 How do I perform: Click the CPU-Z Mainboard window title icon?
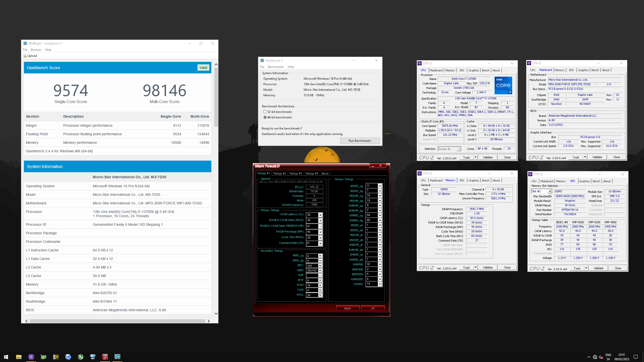(x=529, y=63)
